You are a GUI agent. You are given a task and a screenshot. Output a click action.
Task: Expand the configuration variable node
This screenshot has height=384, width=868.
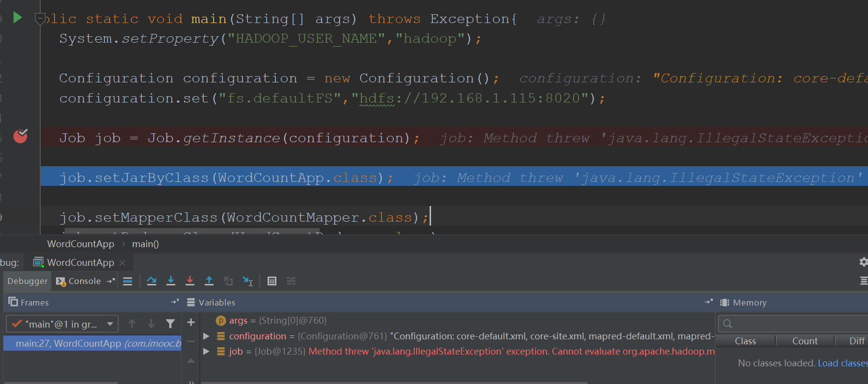pyautogui.click(x=206, y=336)
